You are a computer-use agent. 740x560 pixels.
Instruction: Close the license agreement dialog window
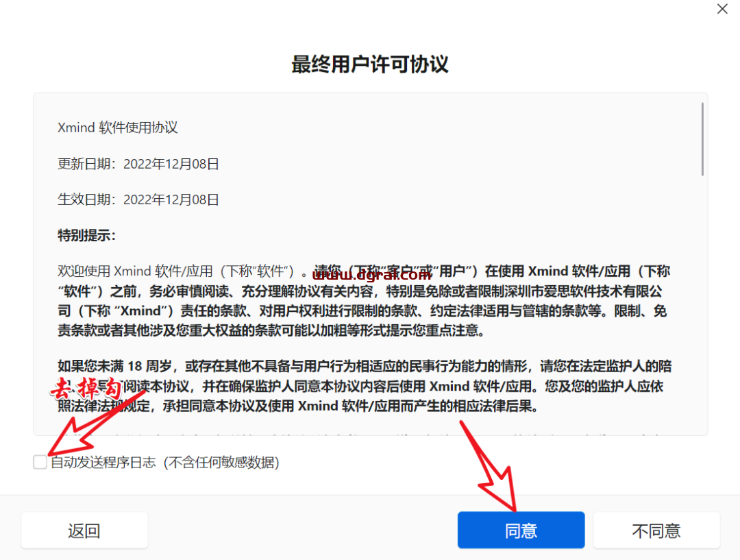coord(722,9)
